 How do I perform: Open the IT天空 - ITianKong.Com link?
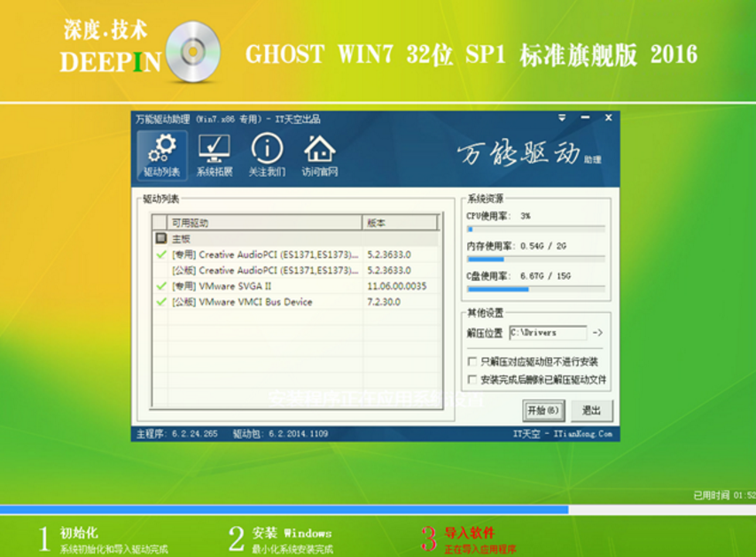click(563, 434)
